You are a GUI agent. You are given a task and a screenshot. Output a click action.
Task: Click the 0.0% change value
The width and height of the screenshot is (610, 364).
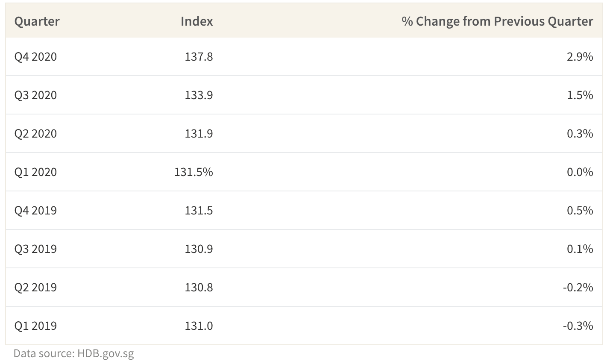click(x=580, y=172)
